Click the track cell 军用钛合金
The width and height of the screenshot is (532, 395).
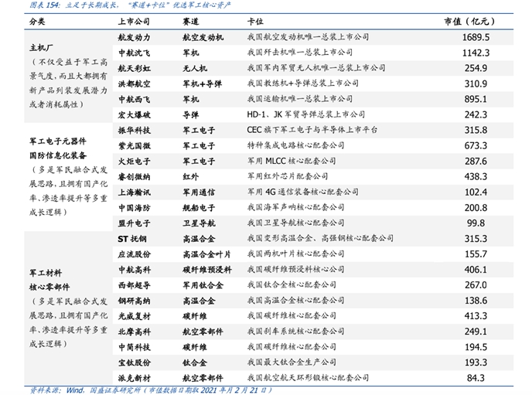[x=203, y=285]
